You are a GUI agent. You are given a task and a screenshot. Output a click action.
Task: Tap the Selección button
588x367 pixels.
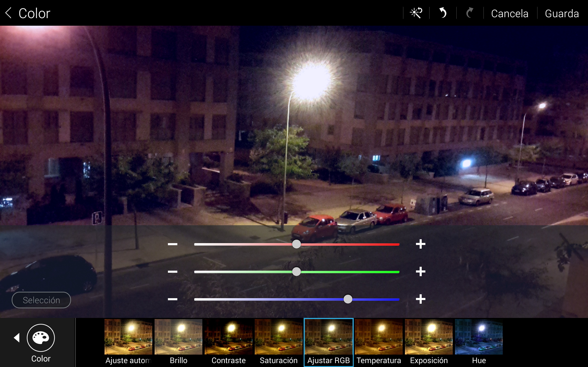click(x=41, y=300)
